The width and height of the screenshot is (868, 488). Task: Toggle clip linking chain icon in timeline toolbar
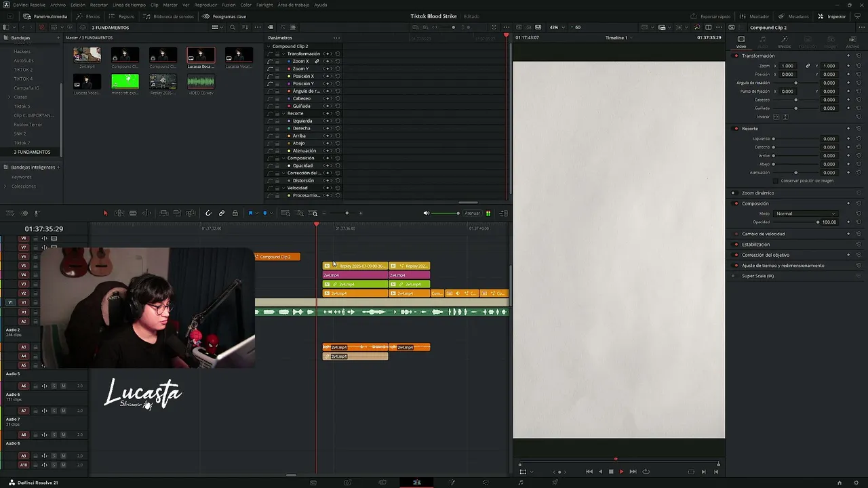tap(222, 213)
